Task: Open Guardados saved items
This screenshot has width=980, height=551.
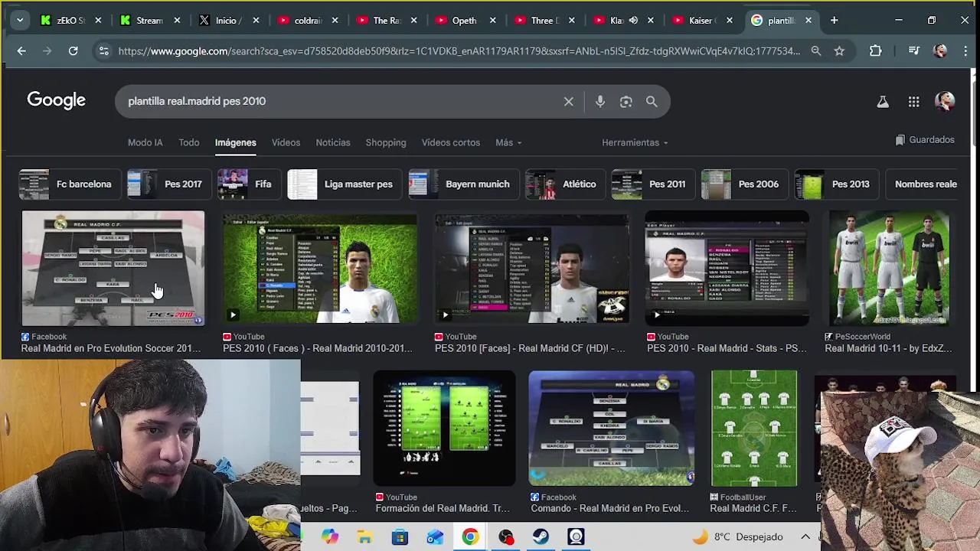Action: [x=925, y=140]
